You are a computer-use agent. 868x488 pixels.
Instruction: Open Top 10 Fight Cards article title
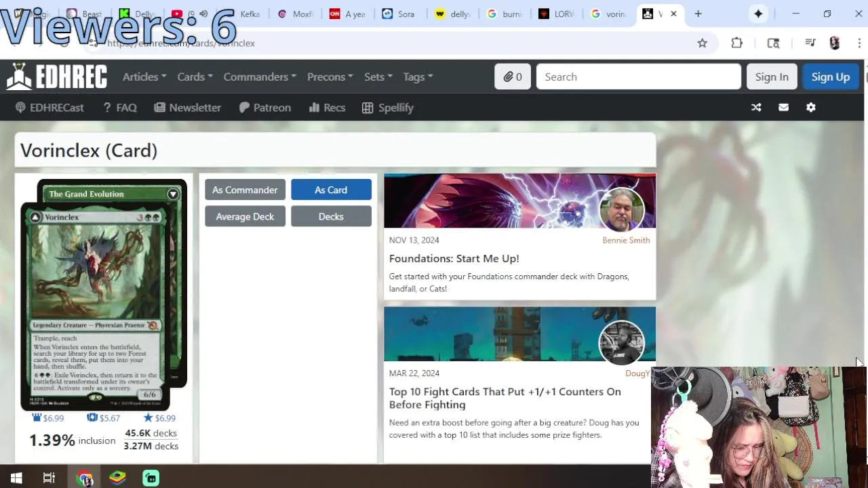point(505,398)
